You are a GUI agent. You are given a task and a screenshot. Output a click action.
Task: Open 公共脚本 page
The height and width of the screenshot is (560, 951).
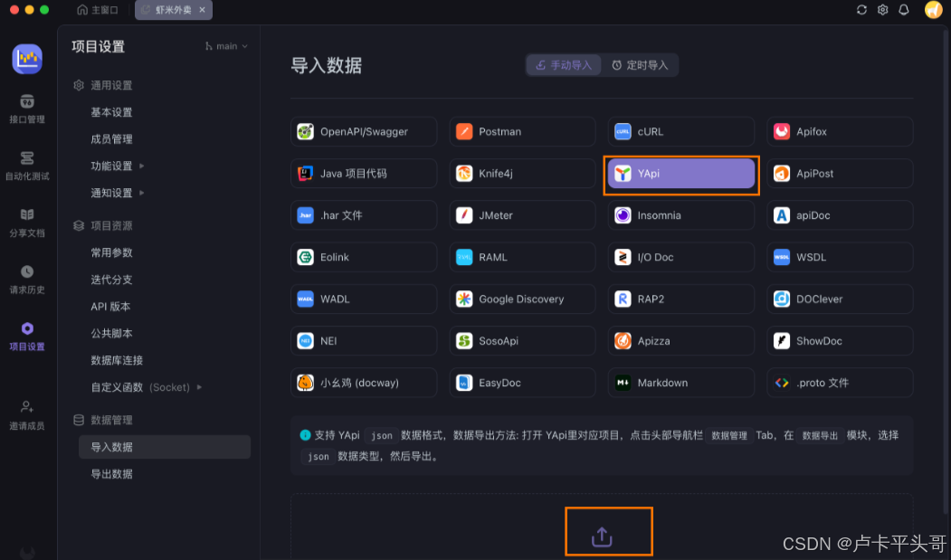111,333
